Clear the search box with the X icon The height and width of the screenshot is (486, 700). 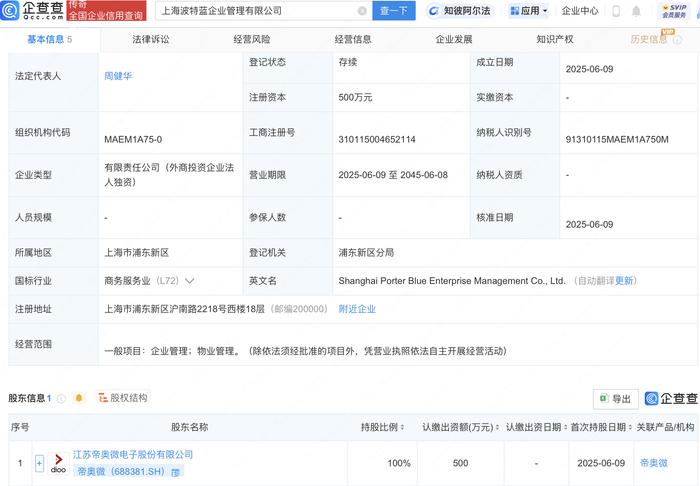coord(362,11)
